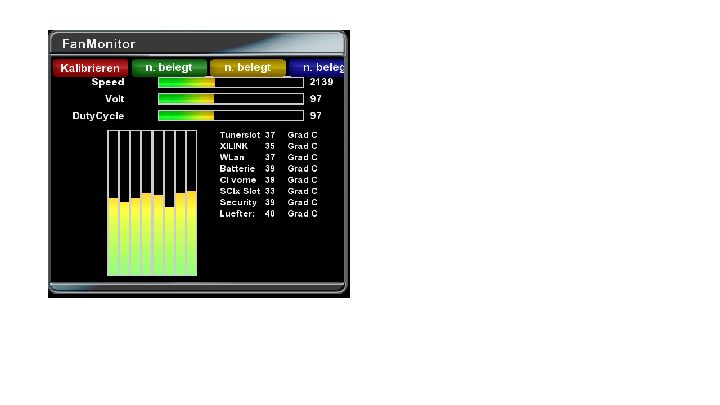Click the Speed value 2139
Screen dimensions: 720x405
click(x=321, y=82)
